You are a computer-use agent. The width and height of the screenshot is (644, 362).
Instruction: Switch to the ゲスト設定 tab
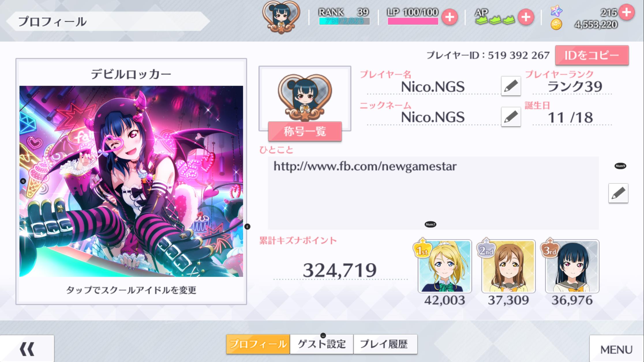[x=322, y=344]
